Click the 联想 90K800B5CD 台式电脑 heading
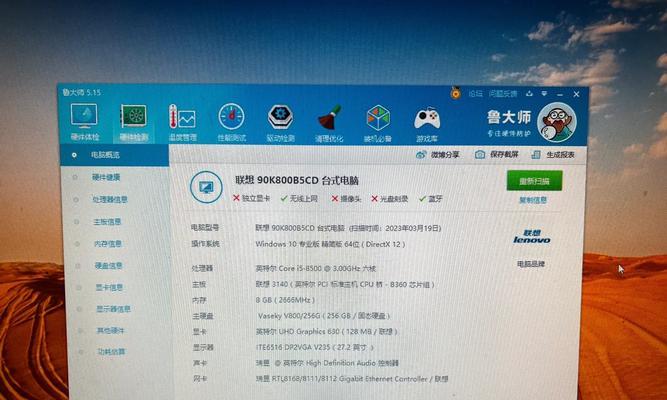 297,180
